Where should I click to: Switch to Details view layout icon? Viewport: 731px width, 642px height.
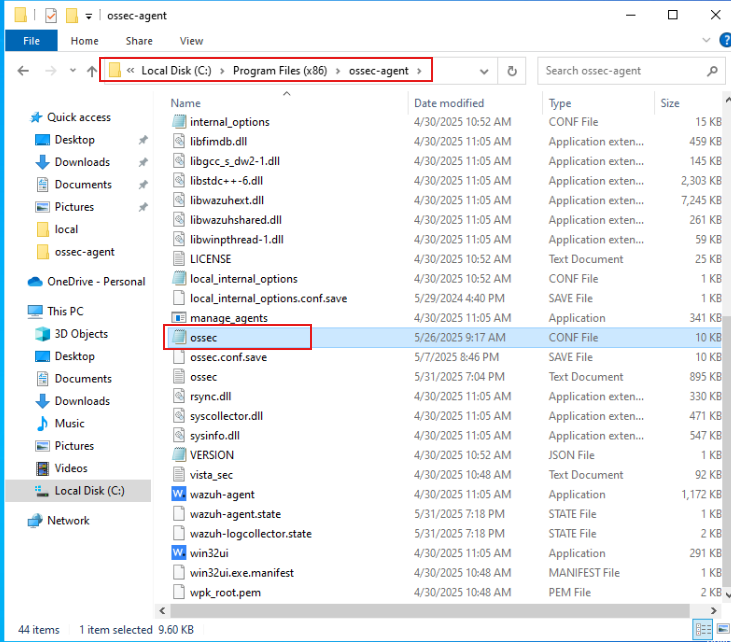pos(703,629)
